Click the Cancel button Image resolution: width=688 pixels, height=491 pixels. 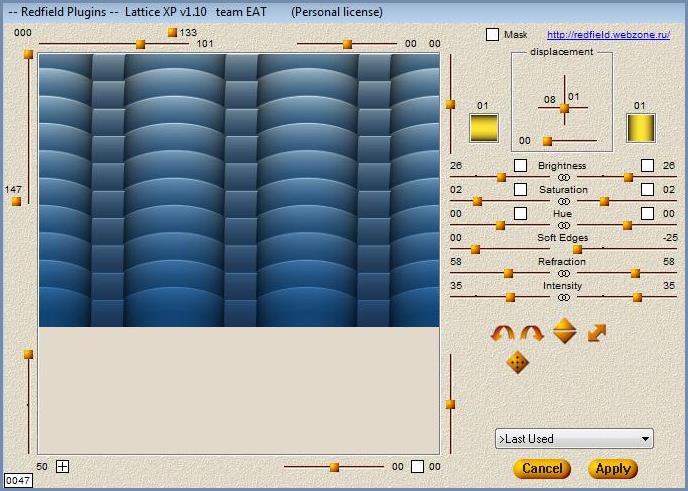tap(542, 468)
